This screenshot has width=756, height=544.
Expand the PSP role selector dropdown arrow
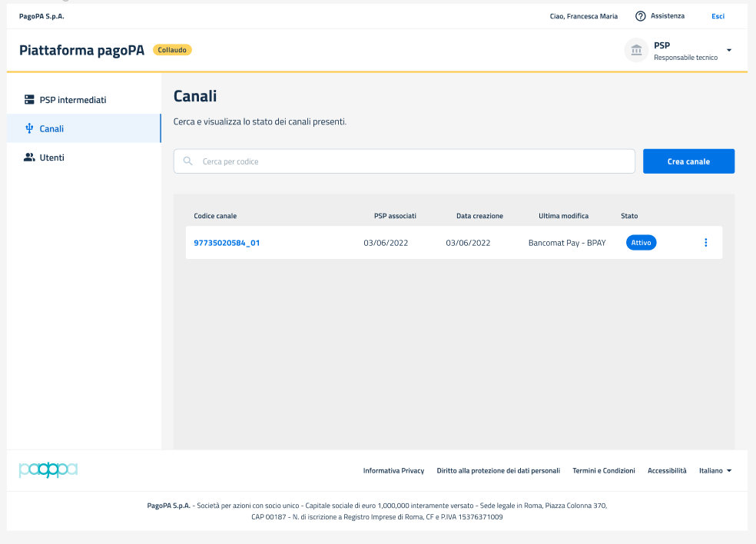click(x=728, y=51)
